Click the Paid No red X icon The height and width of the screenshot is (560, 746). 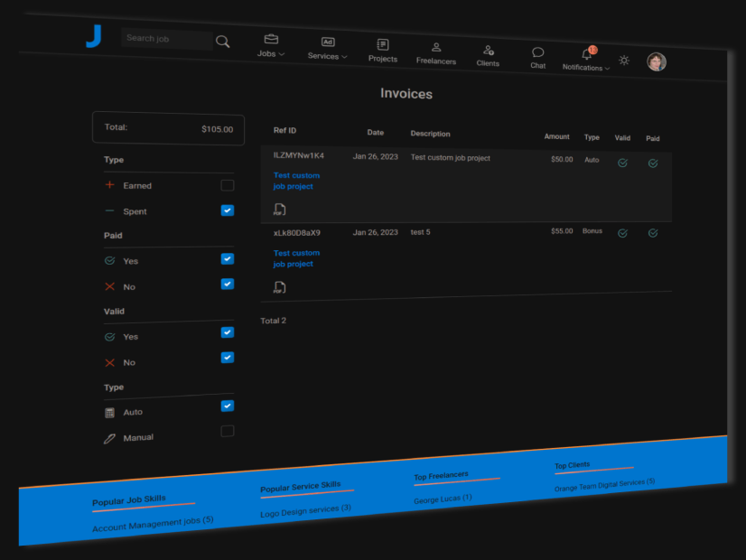click(x=110, y=286)
